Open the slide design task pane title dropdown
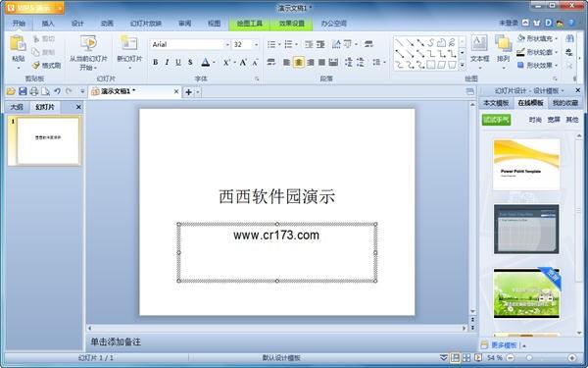588x368 pixels. 563,91
